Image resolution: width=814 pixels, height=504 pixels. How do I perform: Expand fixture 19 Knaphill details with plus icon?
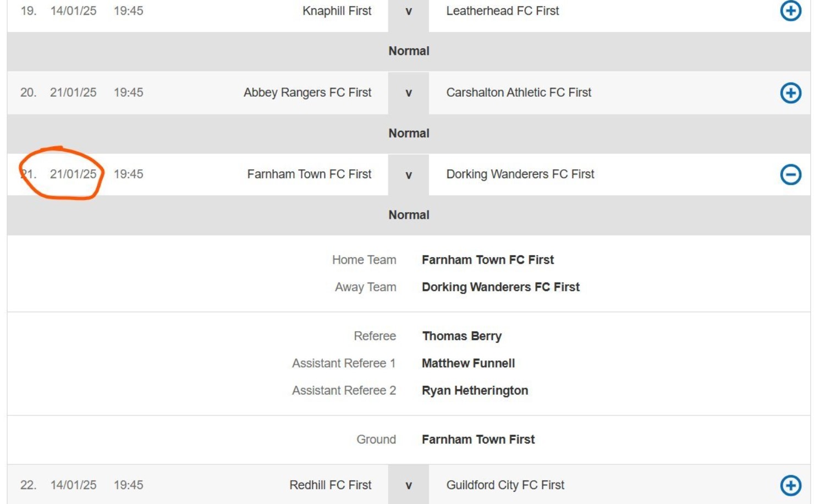click(x=790, y=10)
